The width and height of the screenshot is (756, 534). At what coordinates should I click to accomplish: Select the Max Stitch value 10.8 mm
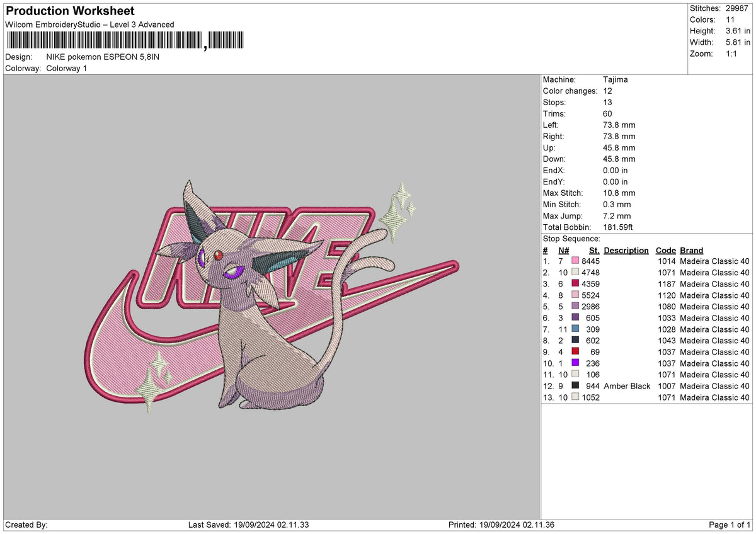(x=619, y=193)
